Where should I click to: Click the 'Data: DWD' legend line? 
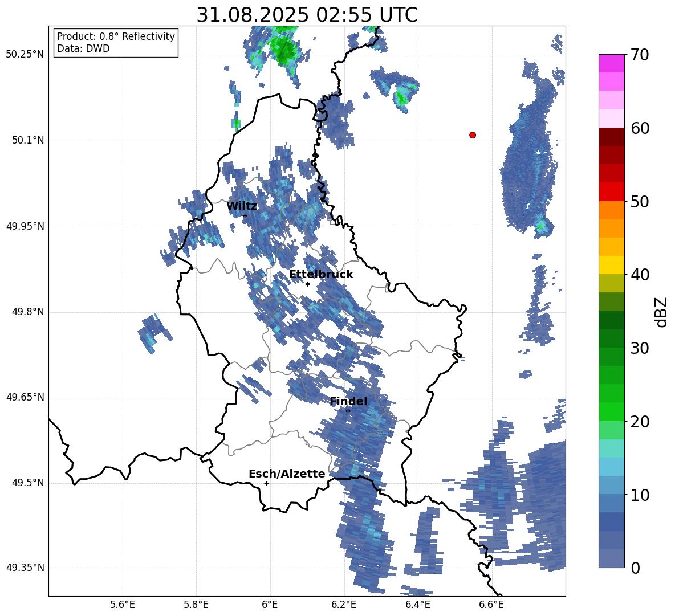[83, 48]
